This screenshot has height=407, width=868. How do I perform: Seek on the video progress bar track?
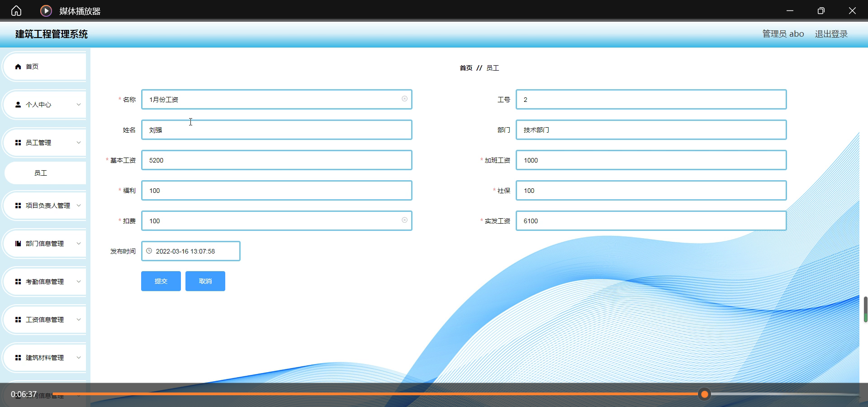coord(455,394)
